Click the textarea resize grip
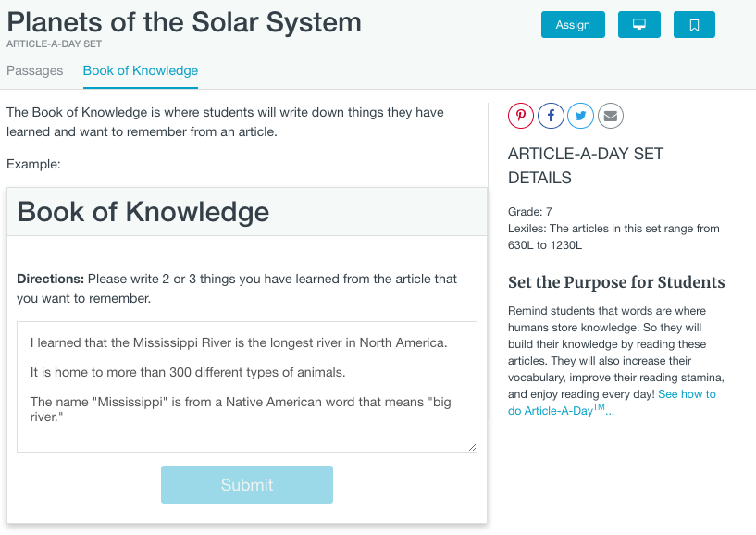Image resolution: width=756 pixels, height=535 pixels. 470,447
